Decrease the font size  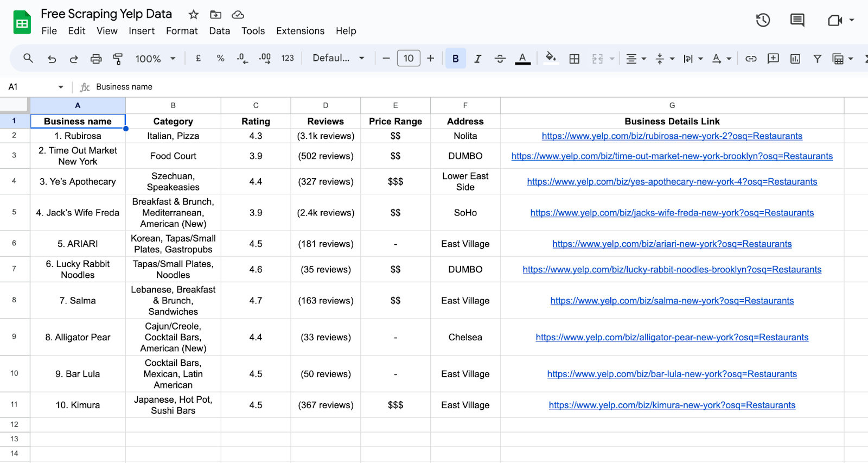click(386, 58)
